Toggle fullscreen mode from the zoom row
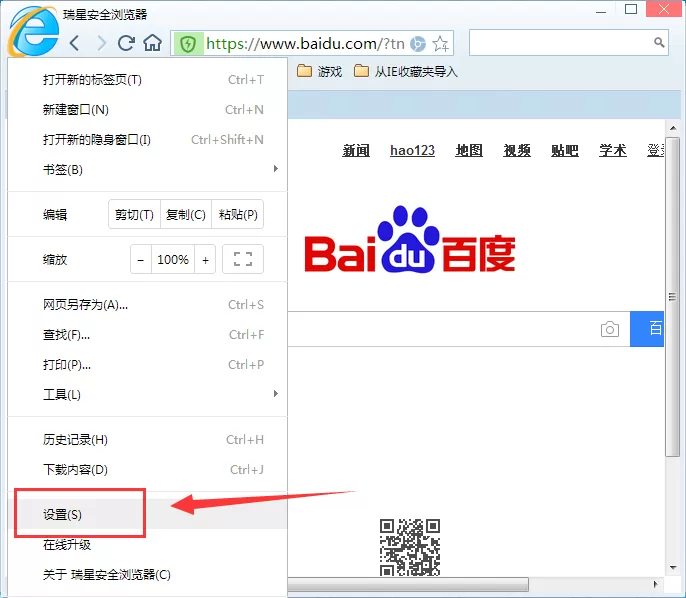This screenshot has height=598, width=686. tap(243, 259)
